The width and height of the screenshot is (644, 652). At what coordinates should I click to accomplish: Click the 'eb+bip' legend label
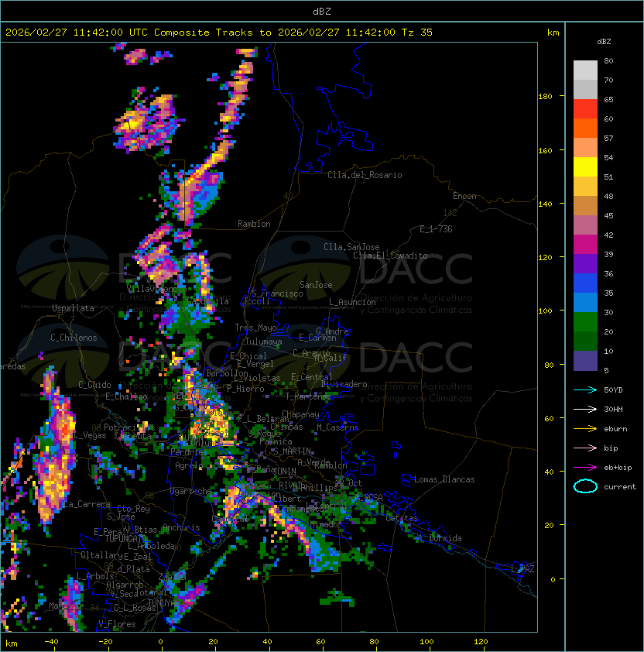[x=618, y=468]
